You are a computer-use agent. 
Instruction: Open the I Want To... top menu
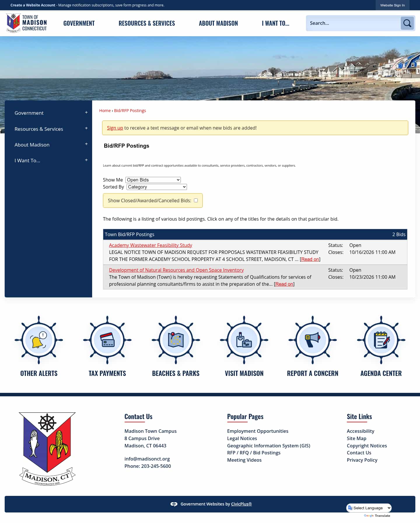276,23
